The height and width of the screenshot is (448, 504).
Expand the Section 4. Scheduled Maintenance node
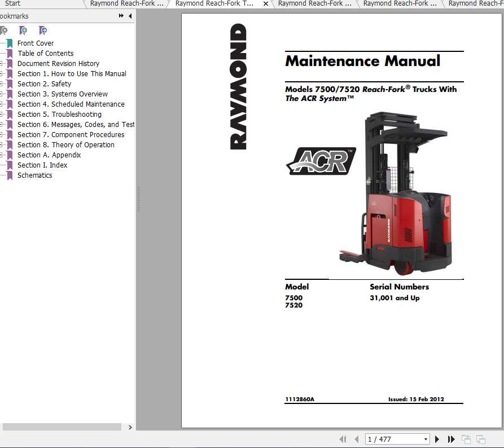click(1, 104)
